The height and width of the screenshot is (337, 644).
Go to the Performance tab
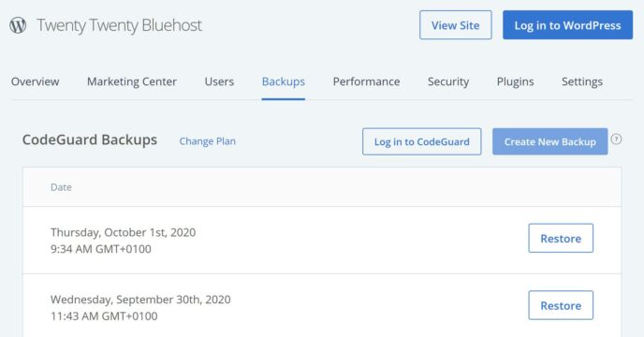tap(366, 81)
